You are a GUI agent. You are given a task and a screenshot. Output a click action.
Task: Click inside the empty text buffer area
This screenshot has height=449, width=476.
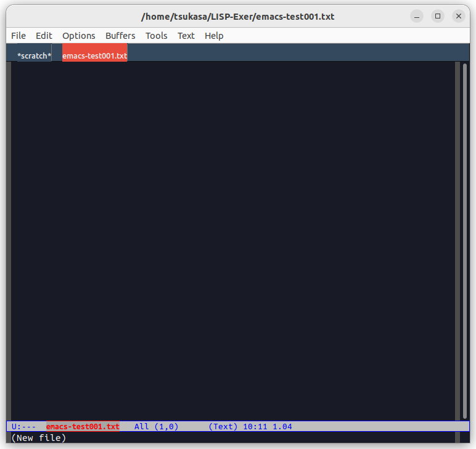pyautogui.click(x=233, y=241)
